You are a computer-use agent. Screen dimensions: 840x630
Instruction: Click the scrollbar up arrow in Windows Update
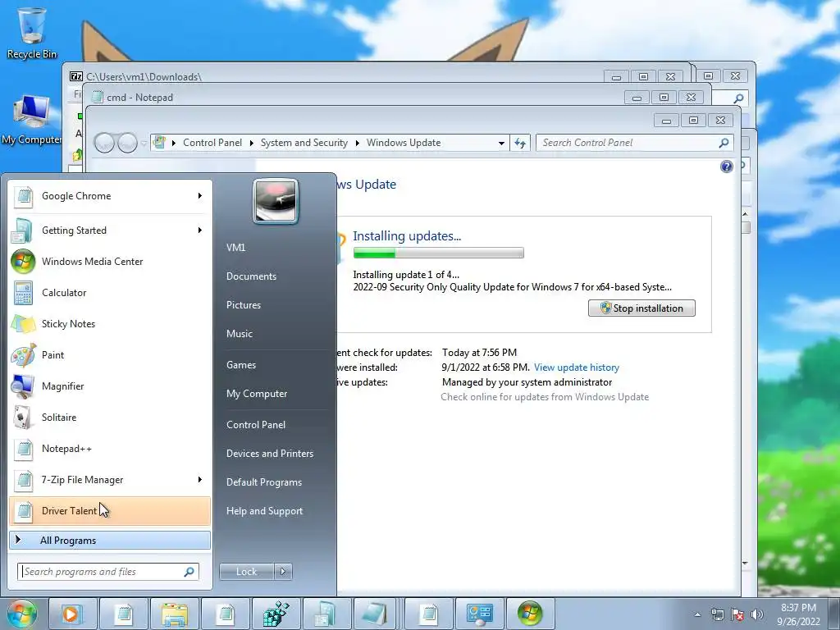(745, 214)
